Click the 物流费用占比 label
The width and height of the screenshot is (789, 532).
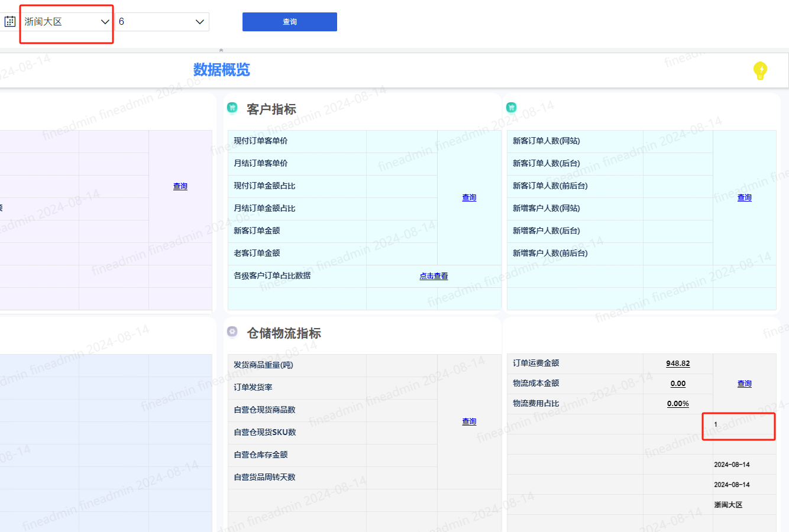click(536, 403)
